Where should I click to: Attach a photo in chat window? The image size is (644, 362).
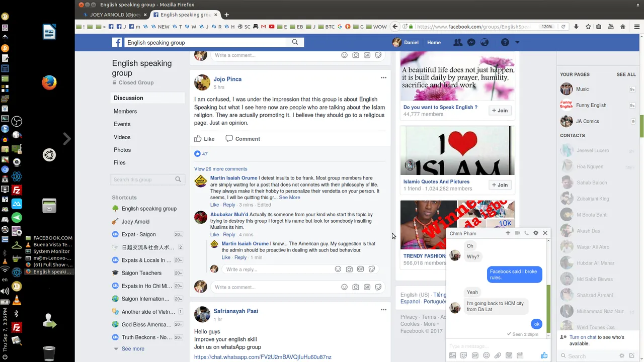(452, 355)
